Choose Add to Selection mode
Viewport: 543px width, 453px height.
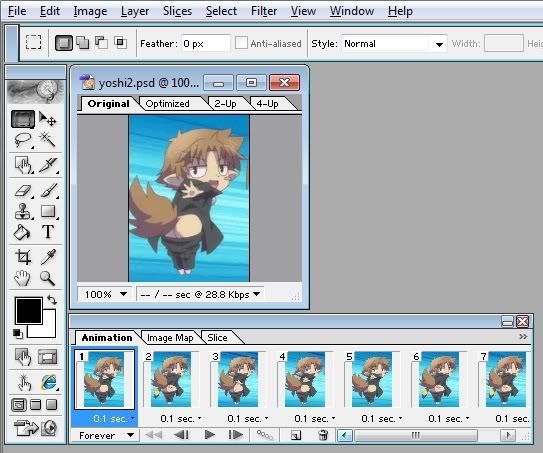click(x=82, y=43)
